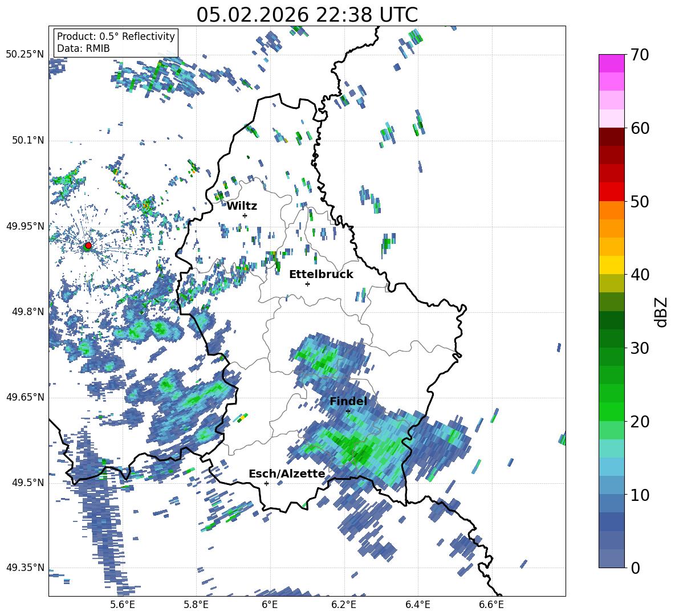Click the Wiltz cross marker
675x616 pixels.
pos(245,215)
